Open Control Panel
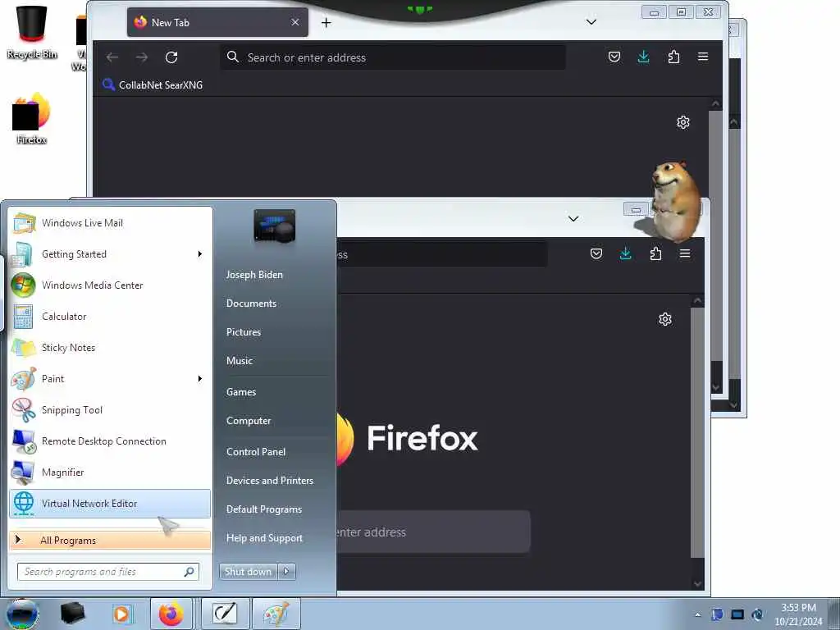Viewport: 840px width, 630px height. click(256, 452)
